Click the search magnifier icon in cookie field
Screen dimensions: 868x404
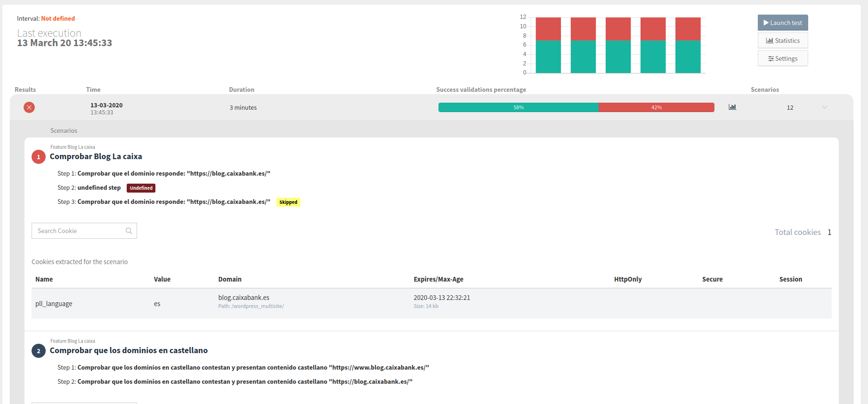129,231
